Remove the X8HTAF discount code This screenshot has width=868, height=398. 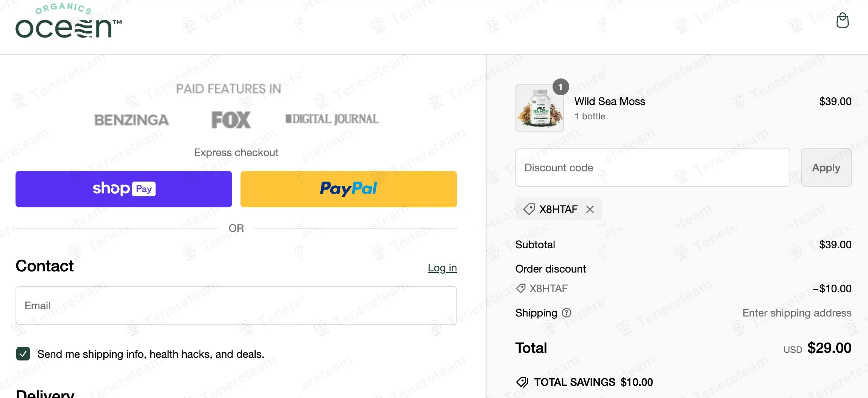(590, 209)
